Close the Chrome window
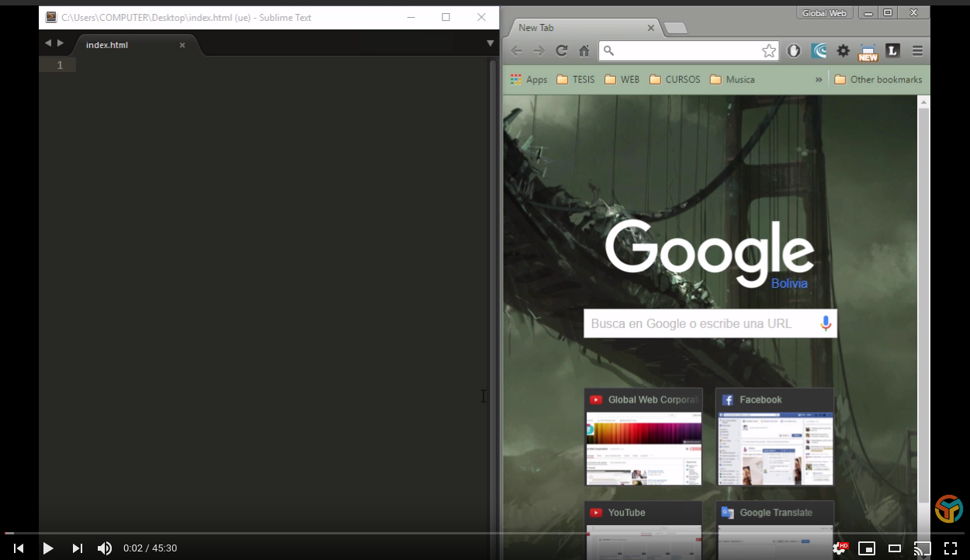Screen dimensions: 970x560 tap(914, 12)
